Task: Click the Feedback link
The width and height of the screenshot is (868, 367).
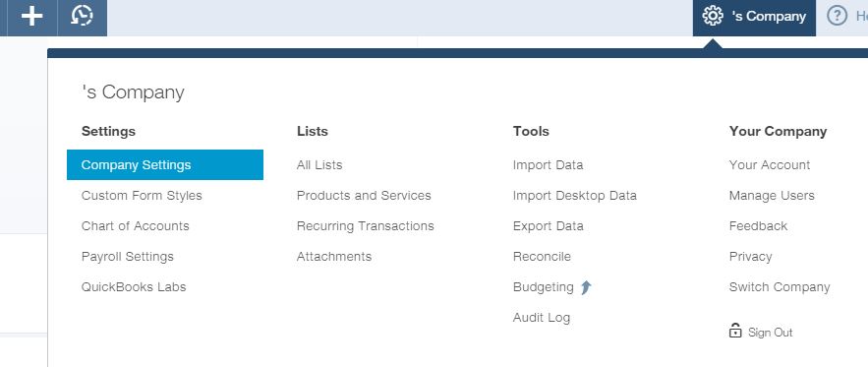Action: tap(758, 226)
